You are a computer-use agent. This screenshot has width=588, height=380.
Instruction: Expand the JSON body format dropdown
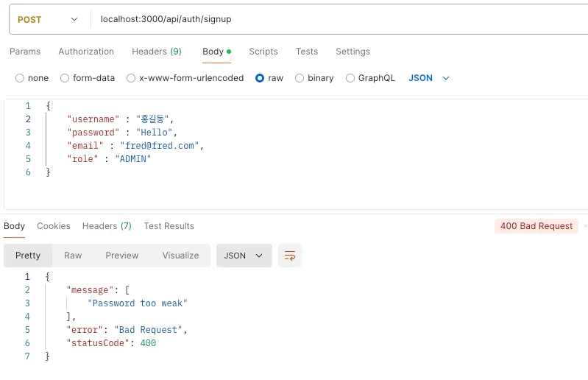click(x=429, y=78)
